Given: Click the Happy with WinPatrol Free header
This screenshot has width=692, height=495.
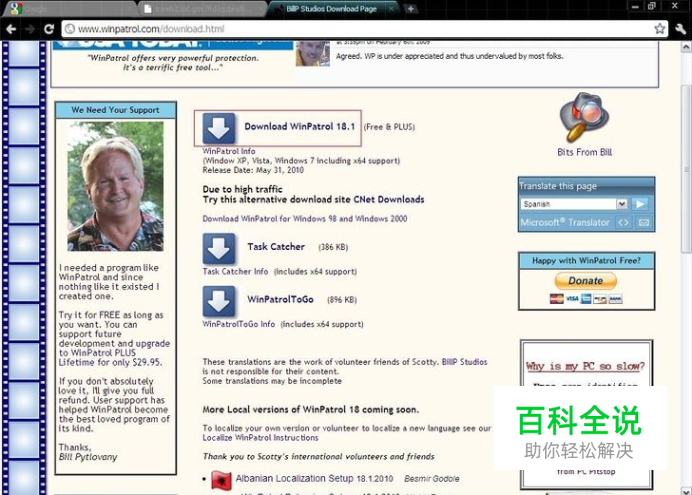Looking at the screenshot, I should coord(586,261).
